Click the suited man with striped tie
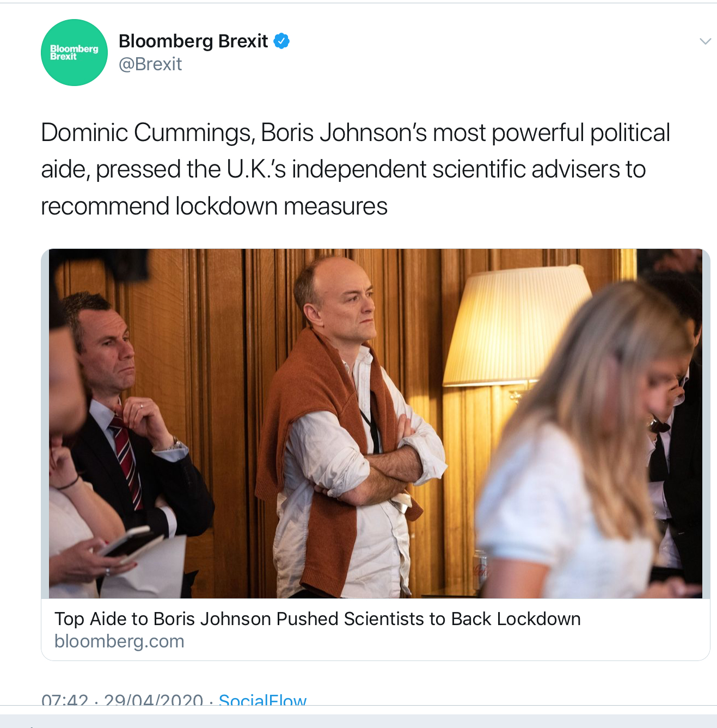 131,414
